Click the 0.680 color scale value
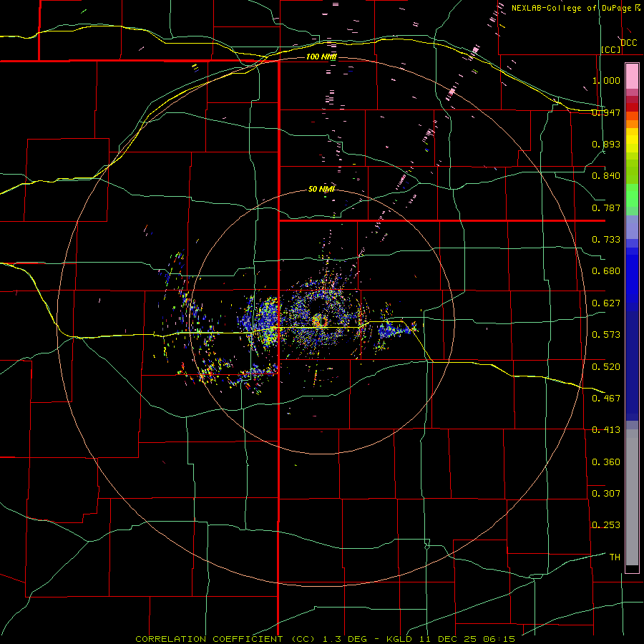Viewport: 644px width, 644px height. pyautogui.click(x=606, y=271)
